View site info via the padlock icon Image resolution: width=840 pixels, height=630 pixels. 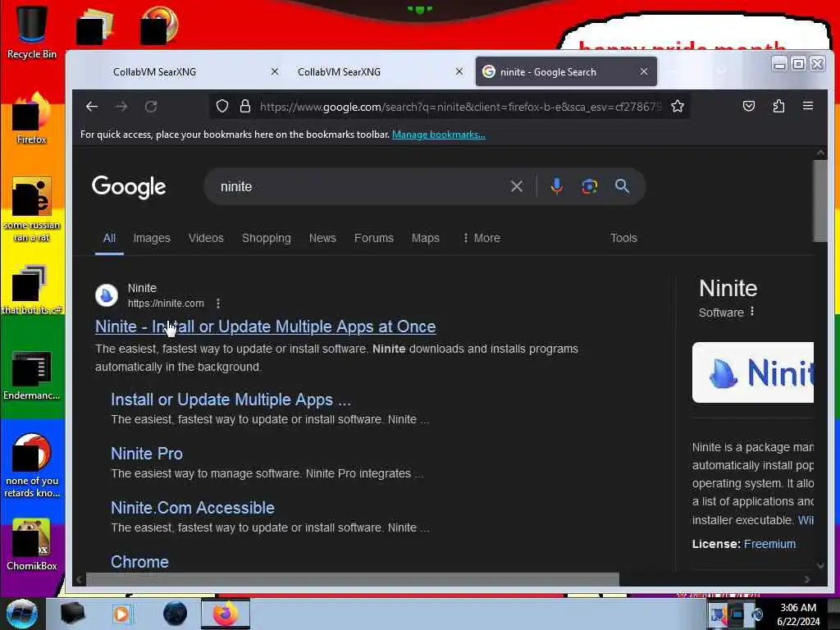pos(245,107)
